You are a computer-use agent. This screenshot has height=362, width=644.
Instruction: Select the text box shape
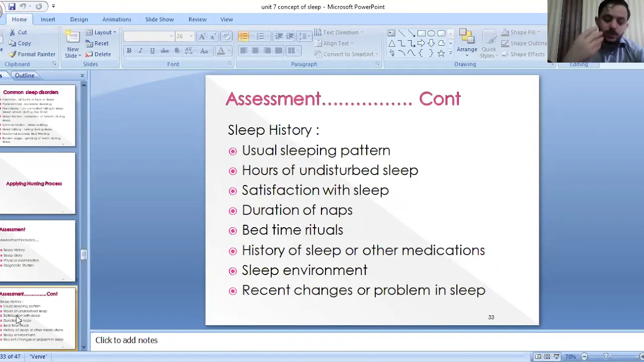[x=391, y=33]
